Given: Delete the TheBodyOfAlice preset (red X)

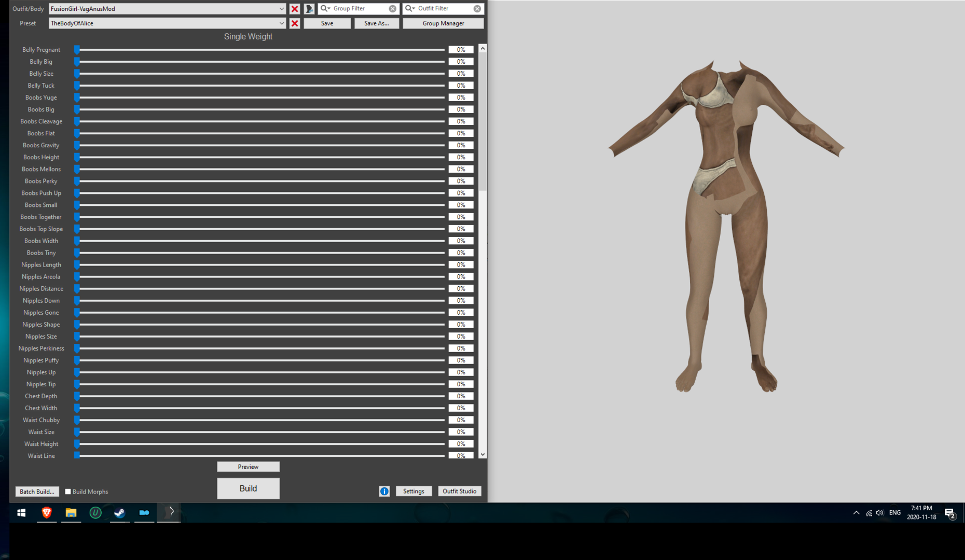Looking at the screenshot, I should coord(295,23).
